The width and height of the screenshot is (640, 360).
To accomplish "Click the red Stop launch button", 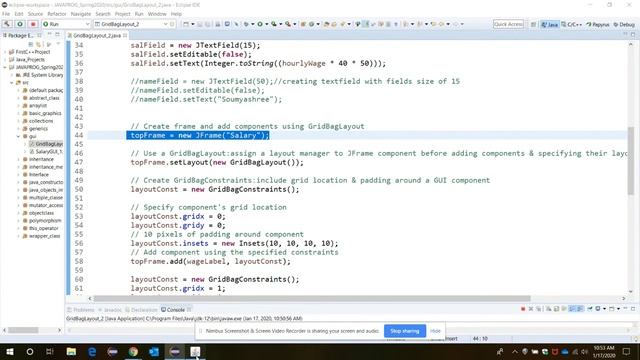I will click(33, 24).
